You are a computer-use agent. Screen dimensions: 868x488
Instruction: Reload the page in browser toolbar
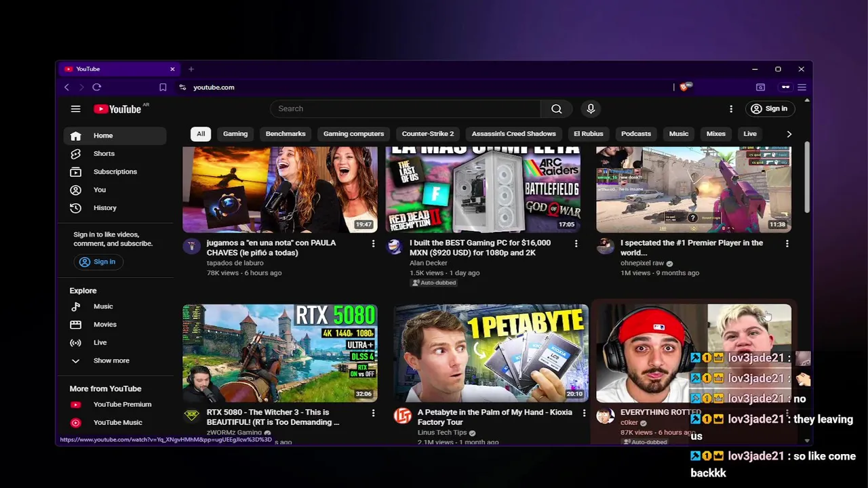97,87
